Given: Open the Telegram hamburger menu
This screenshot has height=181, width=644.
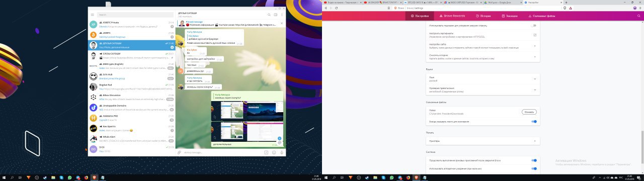Looking at the screenshot, I should coord(93,15).
